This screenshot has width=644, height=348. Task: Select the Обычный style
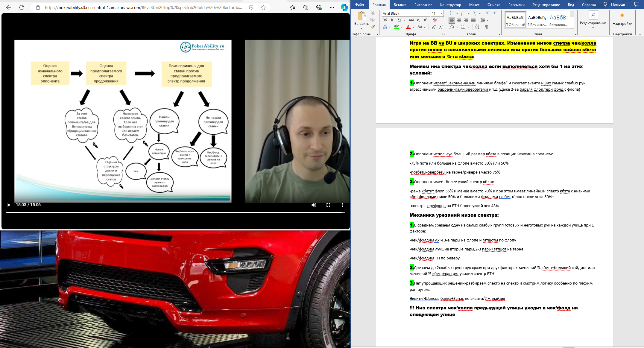click(516, 20)
